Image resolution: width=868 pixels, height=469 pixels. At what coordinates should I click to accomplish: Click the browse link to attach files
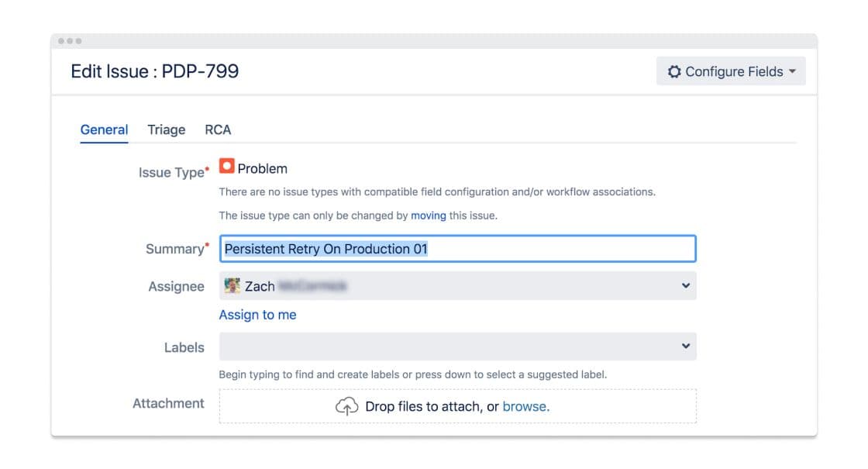tap(525, 406)
